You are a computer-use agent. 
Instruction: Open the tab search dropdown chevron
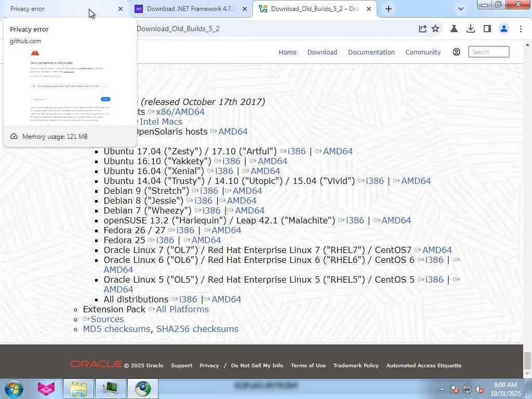(x=460, y=9)
